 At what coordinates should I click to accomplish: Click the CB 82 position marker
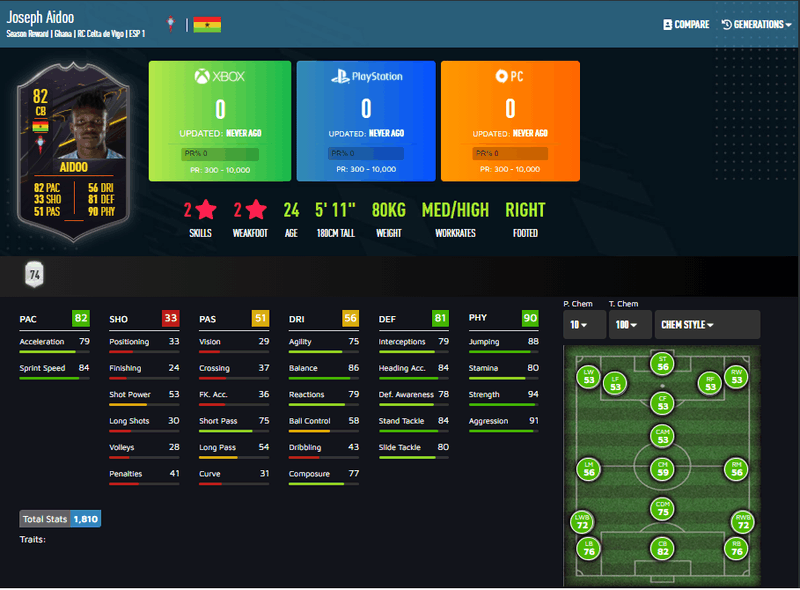click(x=663, y=548)
